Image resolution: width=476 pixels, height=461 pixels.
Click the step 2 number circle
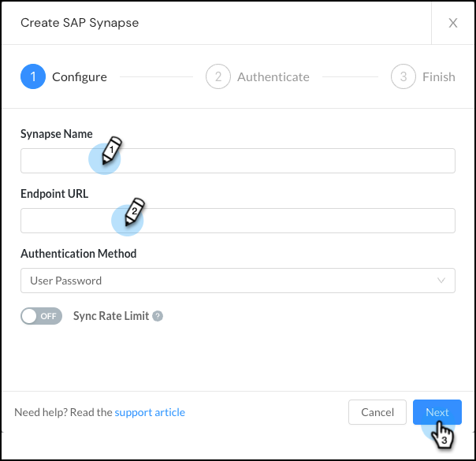coord(218,76)
